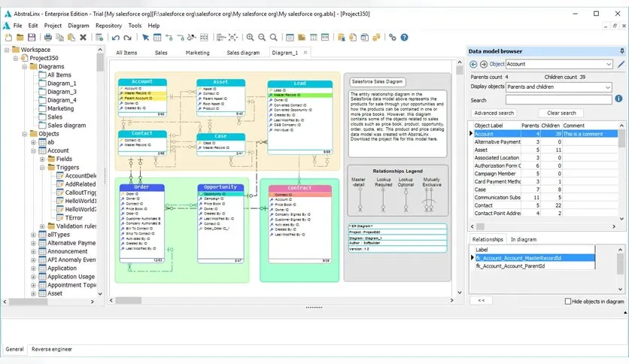Click the pin icon of Data model browser
The image size is (629, 364).
(621, 51)
